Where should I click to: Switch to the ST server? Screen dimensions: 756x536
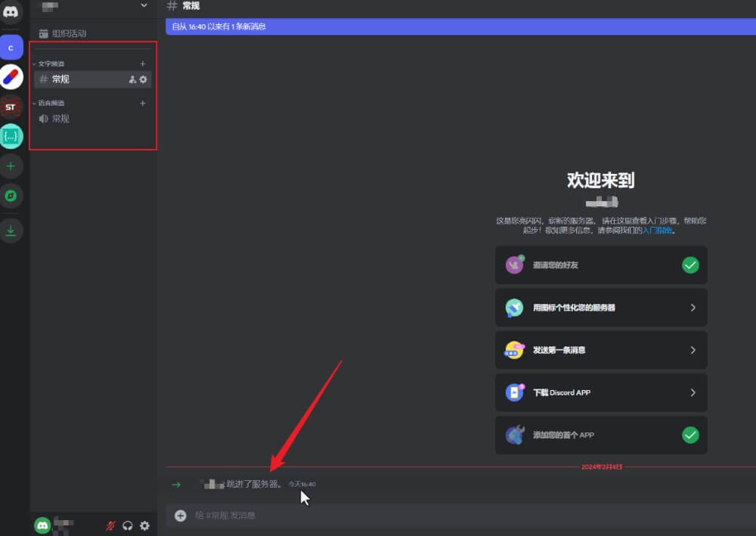[11, 107]
